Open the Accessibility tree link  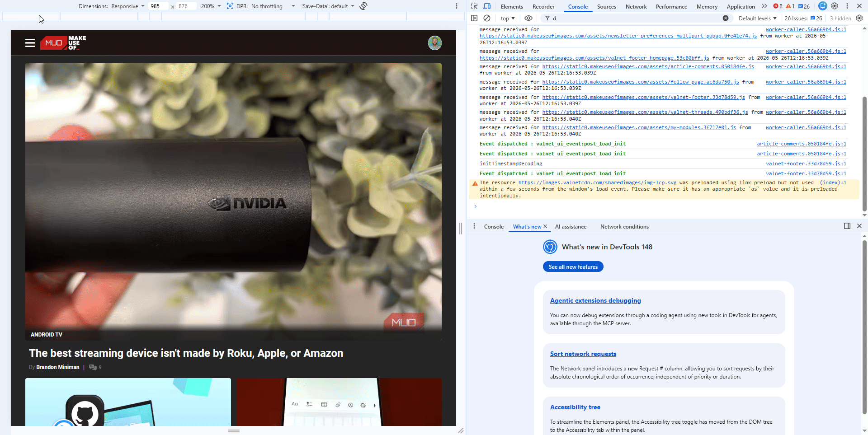[x=575, y=407]
